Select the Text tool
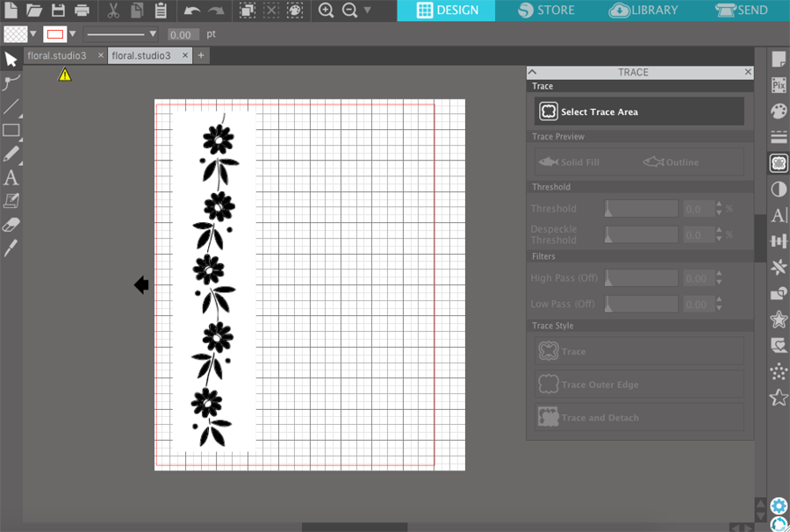This screenshot has width=790, height=532. pos(11,178)
